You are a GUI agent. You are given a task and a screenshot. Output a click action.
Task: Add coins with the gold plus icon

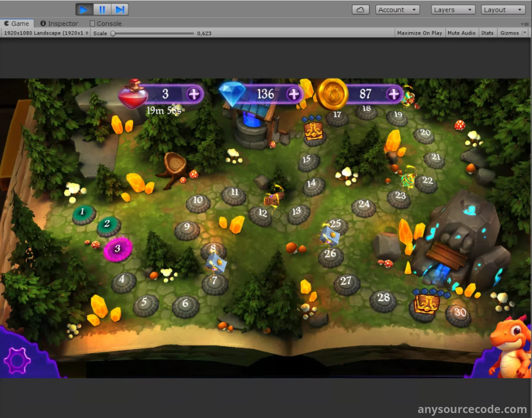click(x=394, y=94)
